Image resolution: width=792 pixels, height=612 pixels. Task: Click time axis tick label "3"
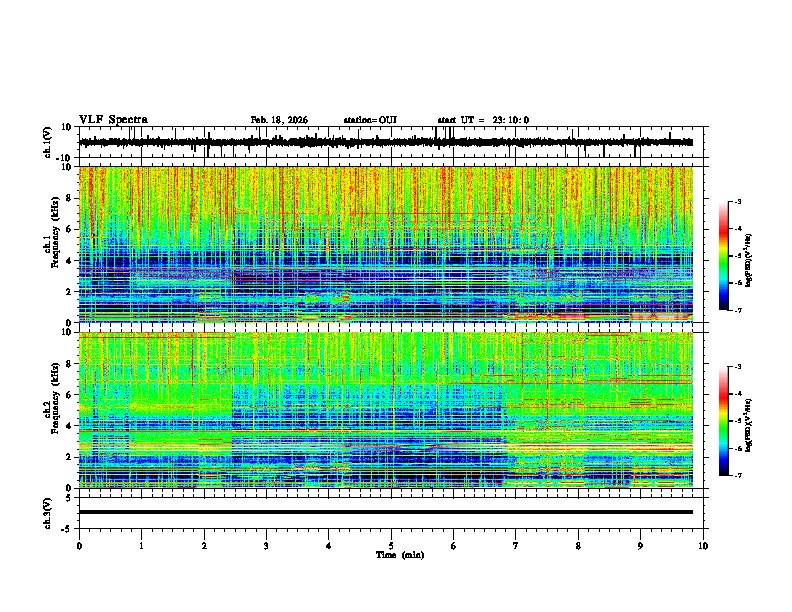(x=266, y=545)
